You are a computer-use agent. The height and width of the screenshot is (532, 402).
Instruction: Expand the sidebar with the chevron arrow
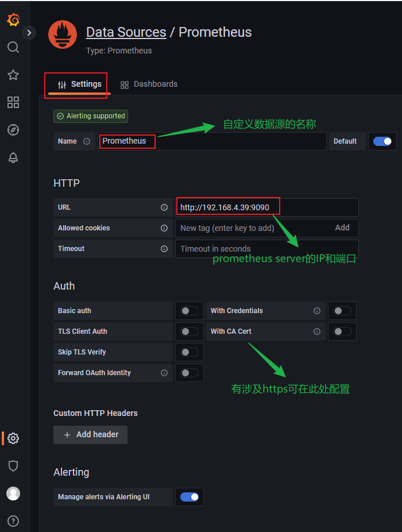click(x=29, y=33)
